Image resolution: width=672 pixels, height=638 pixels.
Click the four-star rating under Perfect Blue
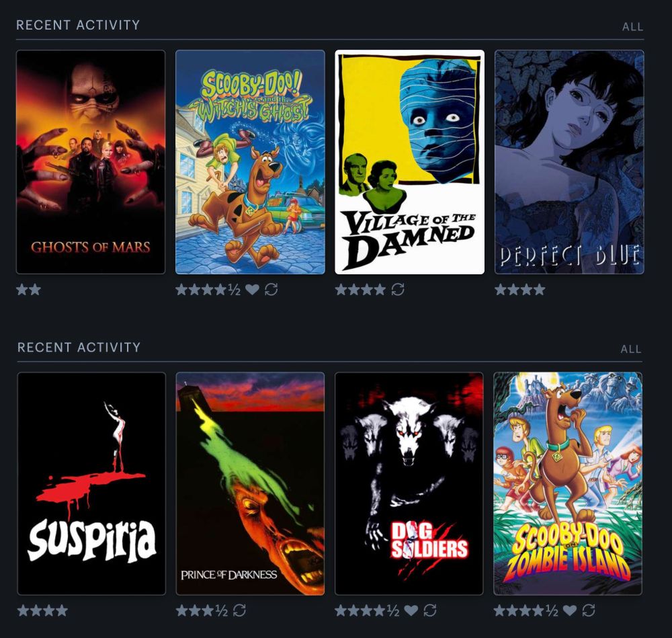tap(520, 290)
